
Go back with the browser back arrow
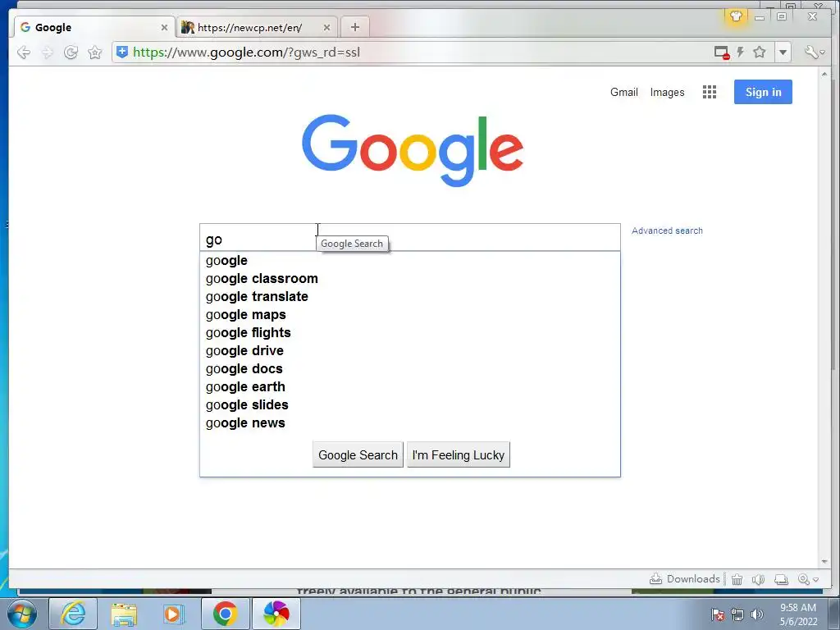point(24,52)
